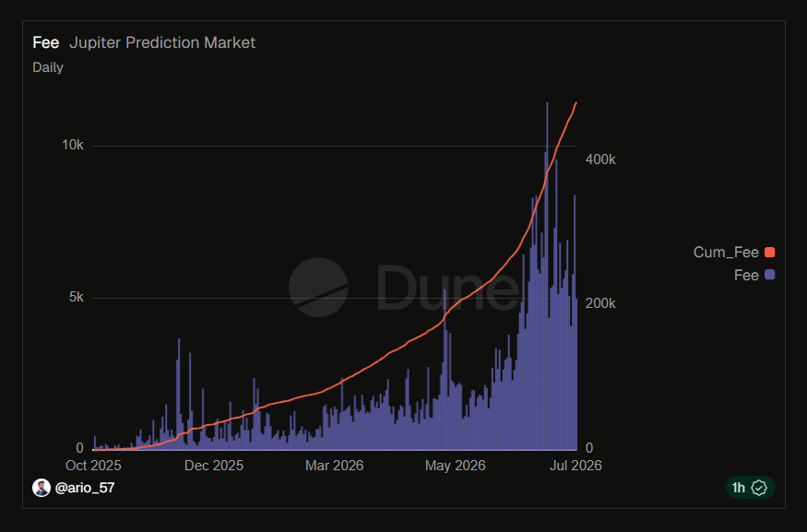
Task: Click the Jul 2026 axis label
Action: coord(576,466)
